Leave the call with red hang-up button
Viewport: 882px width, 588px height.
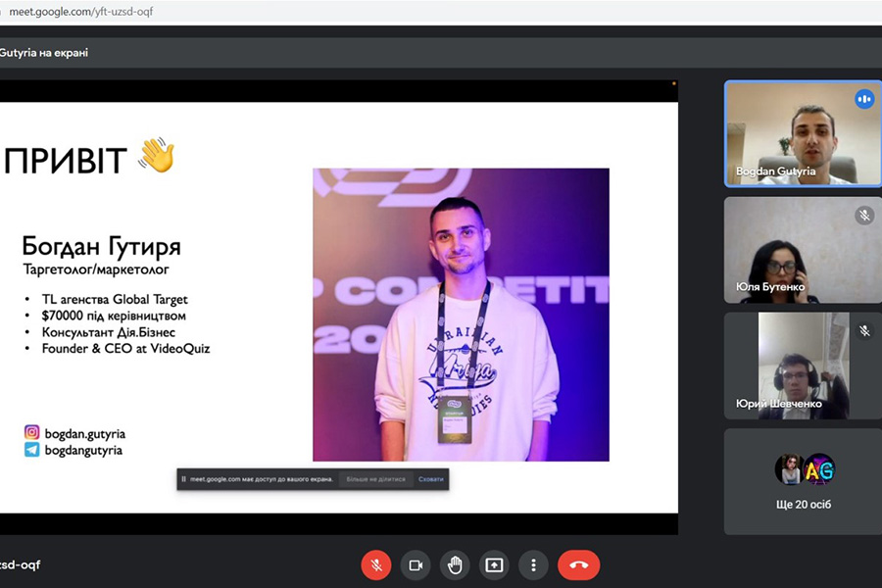coord(579,564)
